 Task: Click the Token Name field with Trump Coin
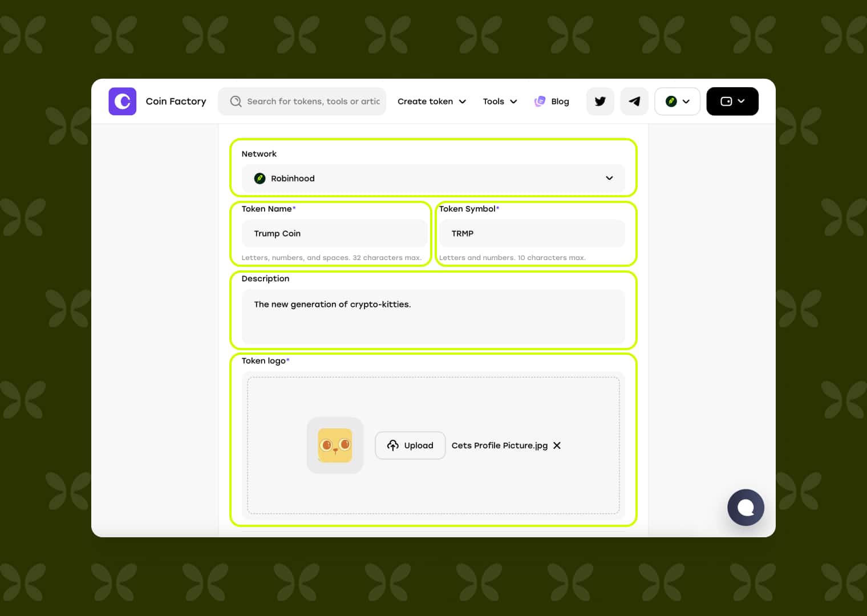(334, 233)
